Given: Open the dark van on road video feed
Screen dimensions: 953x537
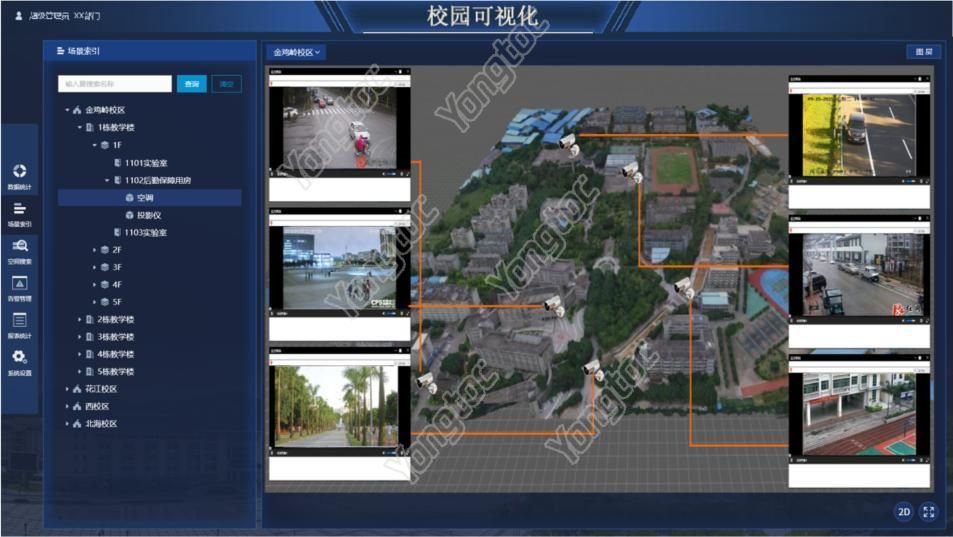Looking at the screenshot, I should tap(859, 135).
